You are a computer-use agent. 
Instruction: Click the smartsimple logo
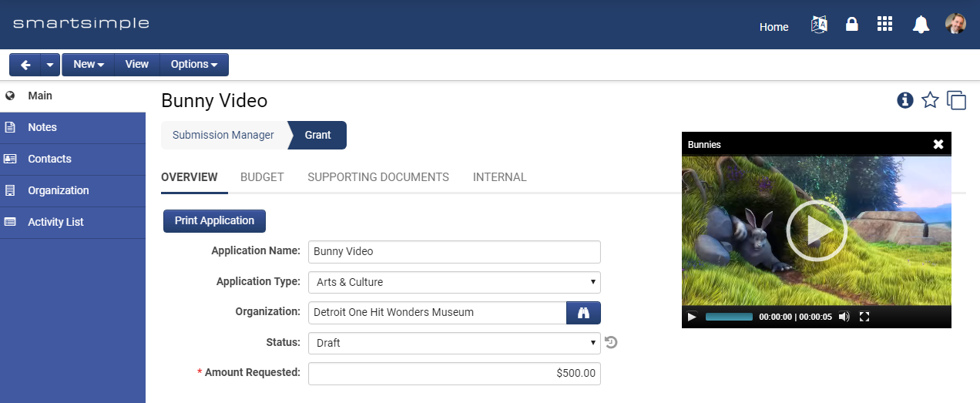pyautogui.click(x=81, y=23)
